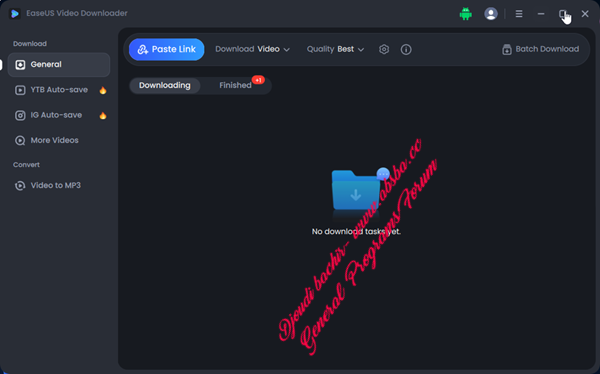Select General in the sidebar
This screenshot has width=600, height=374.
pyautogui.click(x=59, y=65)
